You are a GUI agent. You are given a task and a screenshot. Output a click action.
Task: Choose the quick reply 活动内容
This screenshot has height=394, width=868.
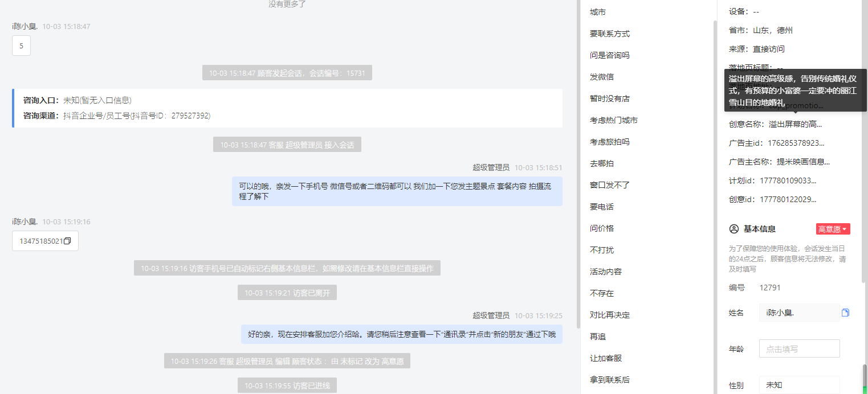pyautogui.click(x=606, y=272)
